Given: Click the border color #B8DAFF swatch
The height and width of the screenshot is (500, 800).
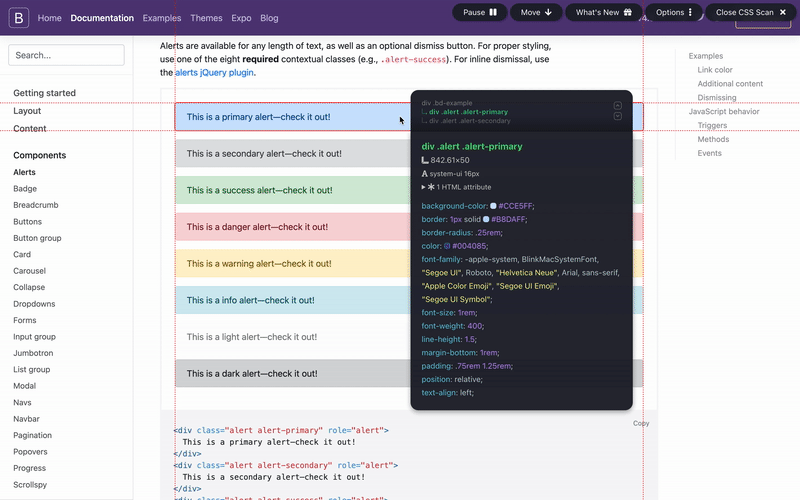Looking at the screenshot, I should (x=486, y=219).
